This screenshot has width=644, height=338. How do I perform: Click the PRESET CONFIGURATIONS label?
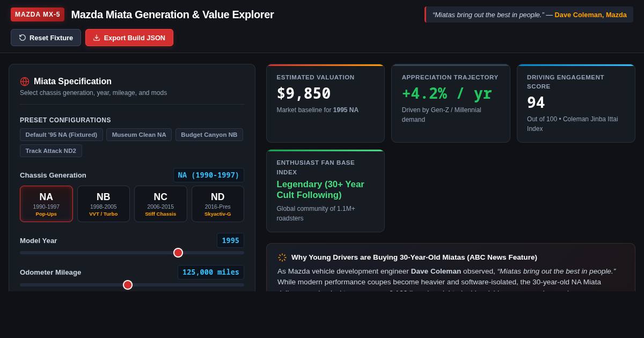pos(65,120)
